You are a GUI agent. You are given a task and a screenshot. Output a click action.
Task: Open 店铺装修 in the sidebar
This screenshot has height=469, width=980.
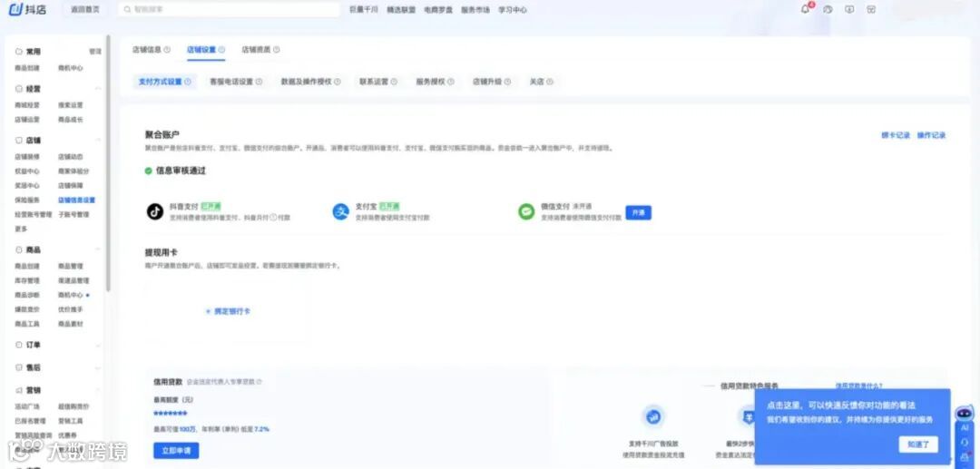[x=27, y=157]
